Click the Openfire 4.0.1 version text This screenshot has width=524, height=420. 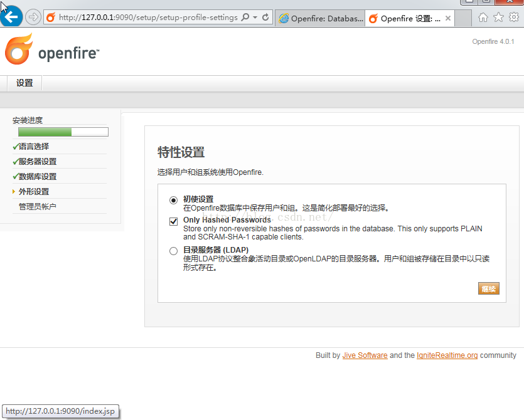point(493,41)
